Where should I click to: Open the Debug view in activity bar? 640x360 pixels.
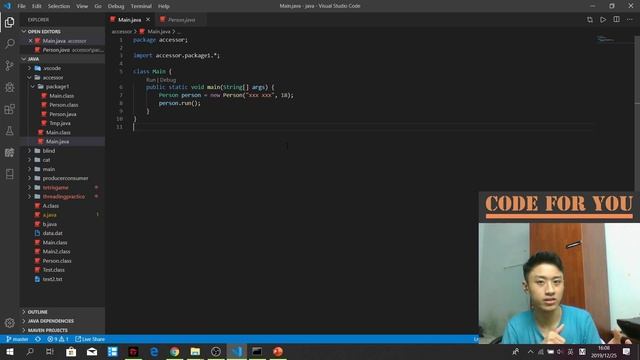pos(9,87)
